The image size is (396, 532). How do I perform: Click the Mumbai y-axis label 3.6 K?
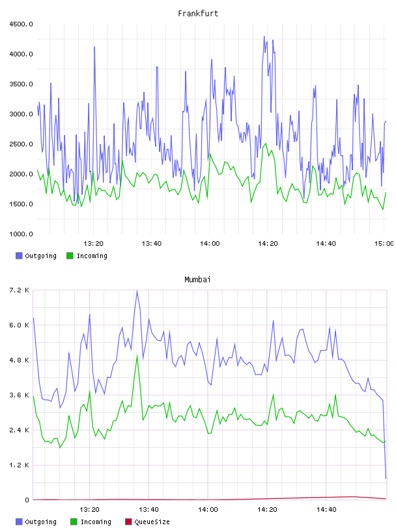click(x=19, y=395)
